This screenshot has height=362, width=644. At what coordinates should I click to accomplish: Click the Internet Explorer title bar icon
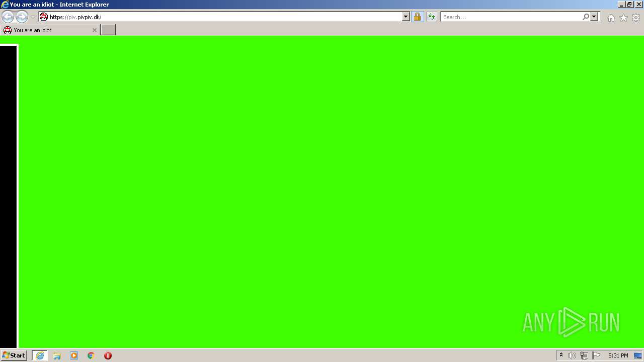click(5, 5)
